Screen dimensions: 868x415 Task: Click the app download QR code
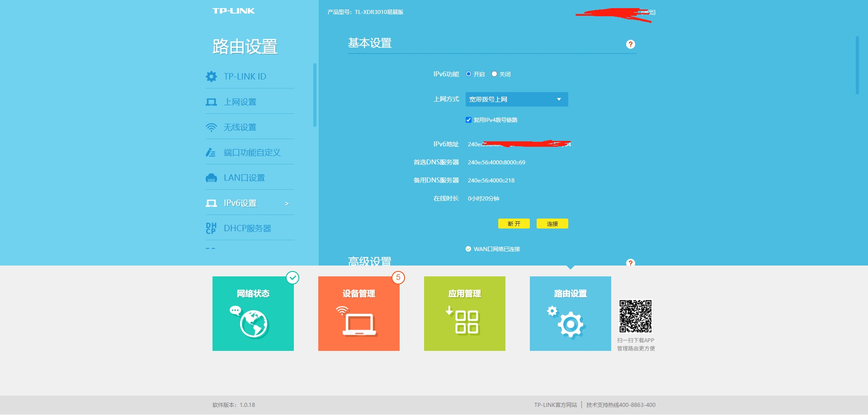636,316
